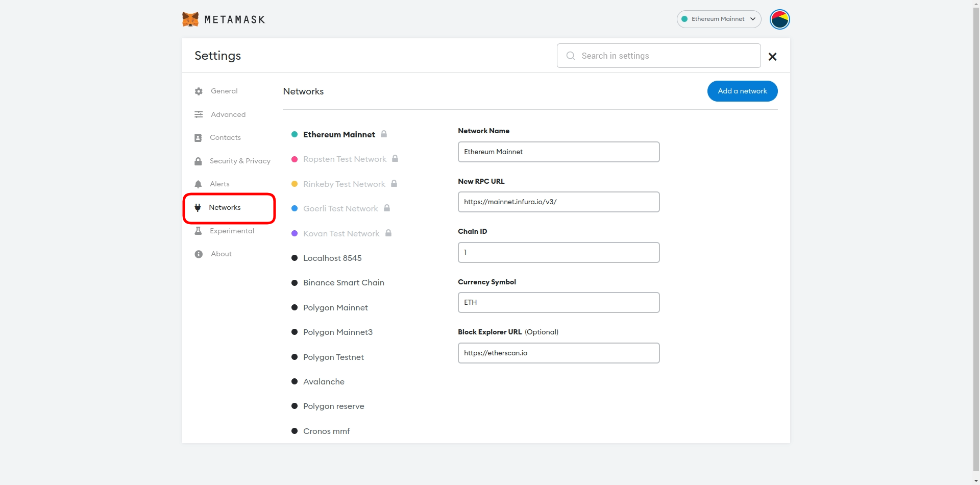Viewport: 980px width, 485px height.
Task: Click the About info icon
Action: (199, 254)
